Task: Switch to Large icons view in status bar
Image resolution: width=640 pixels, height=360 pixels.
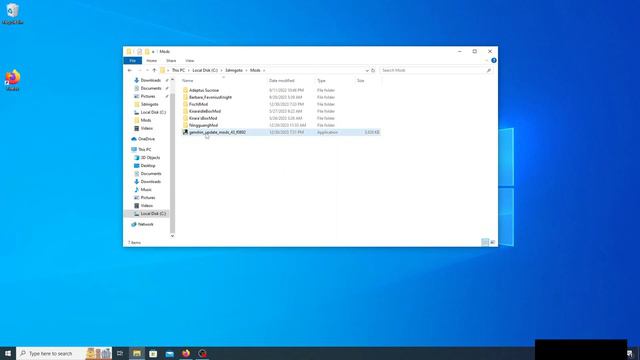Action: coord(493,242)
